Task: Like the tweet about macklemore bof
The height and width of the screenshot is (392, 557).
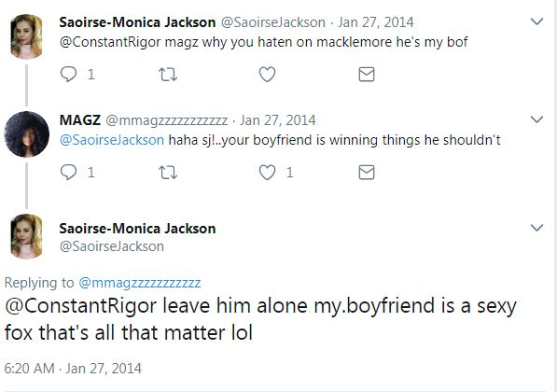Action: pyautogui.click(x=267, y=75)
